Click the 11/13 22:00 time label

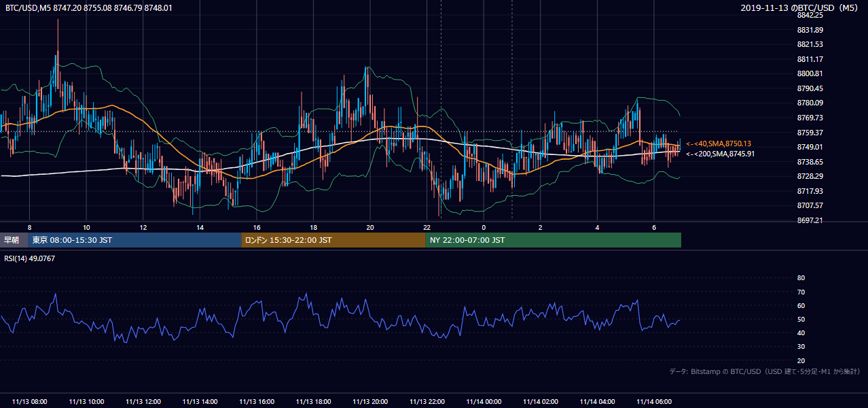[x=427, y=402]
